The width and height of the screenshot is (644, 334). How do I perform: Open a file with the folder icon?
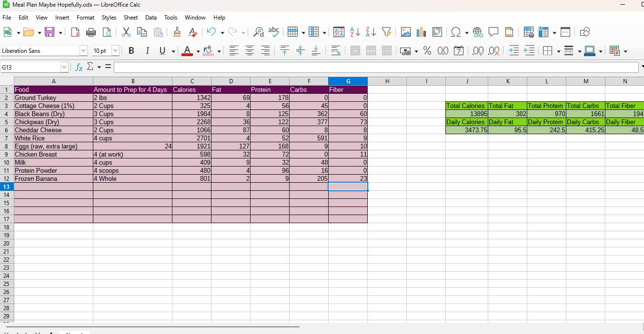(29, 32)
